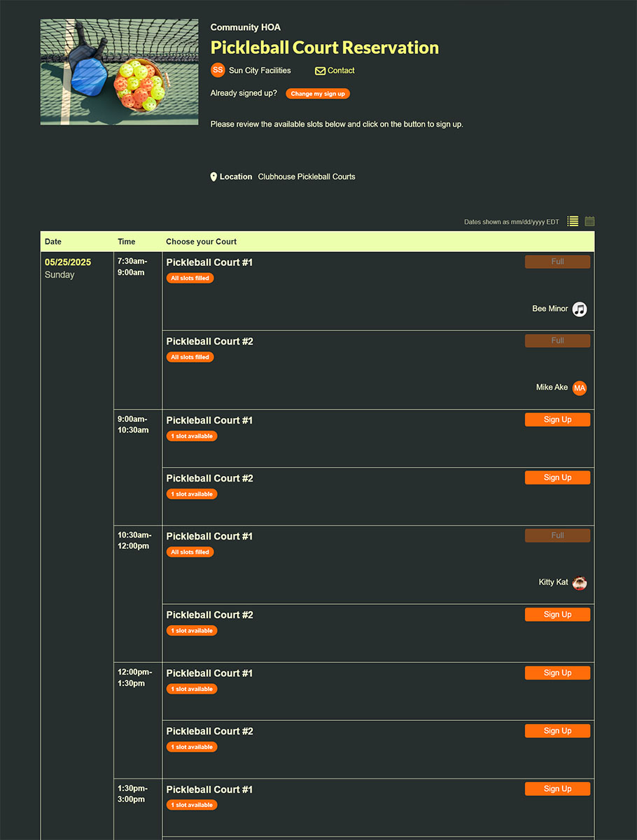This screenshot has width=637, height=840.
Task: Sign up for 12:00pm Pickleball Court #2
Action: tap(557, 731)
